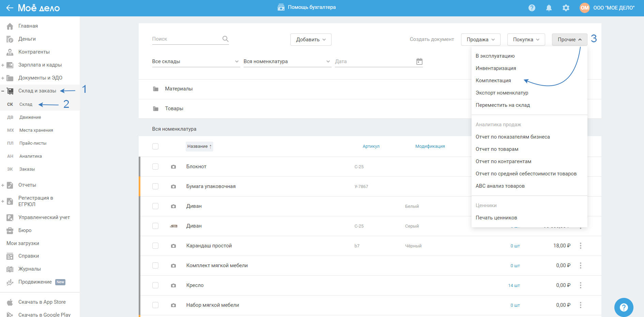Image resolution: width=644 pixels, height=317 pixels.
Task: Open the calendar date picker icon
Action: (x=419, y=61)
